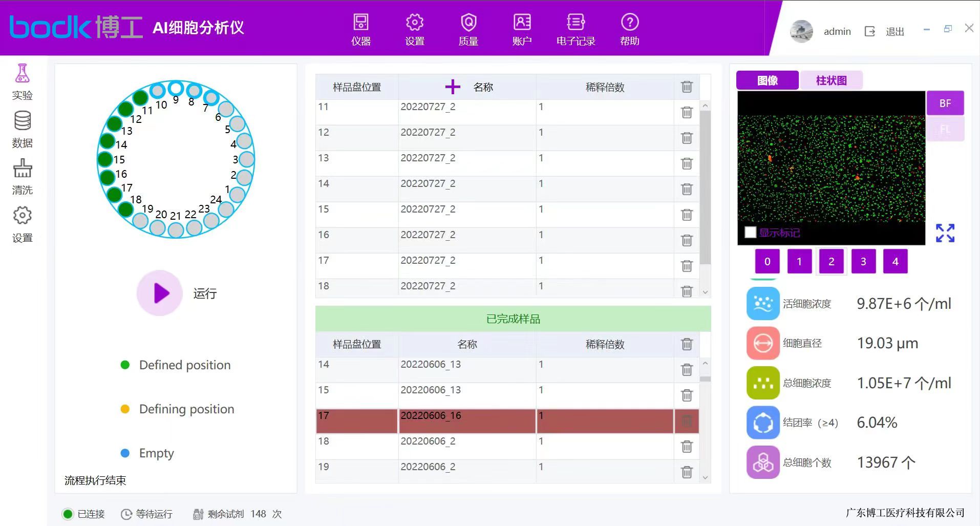The height and width of the screenshot is (526, 980).
Task: Toggle the FL image mode button
Action: pyautogui.click(x=945, y=129)
